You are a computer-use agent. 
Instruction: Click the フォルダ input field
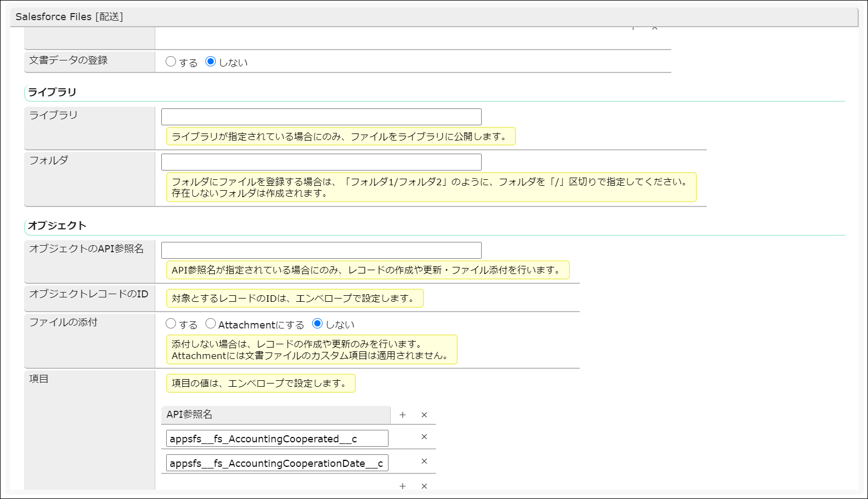pyautogui.click(x=321, y=162)
